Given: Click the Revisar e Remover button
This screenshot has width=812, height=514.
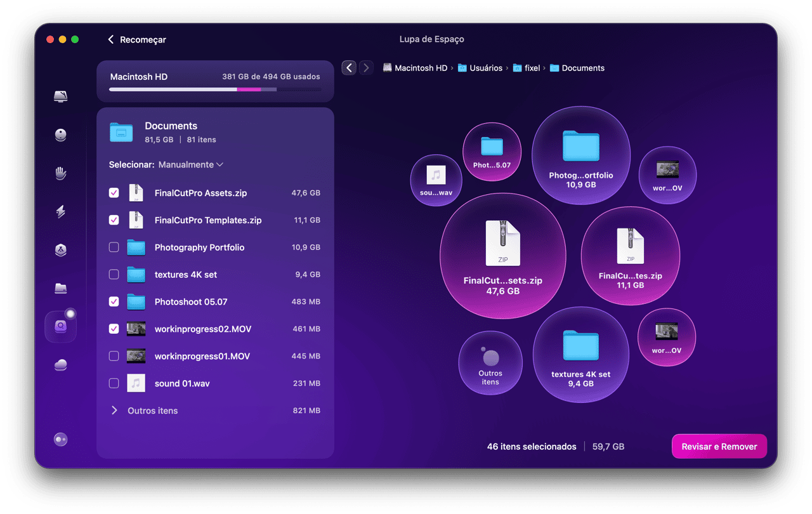Looking at the screenshot, I should 719,447.
